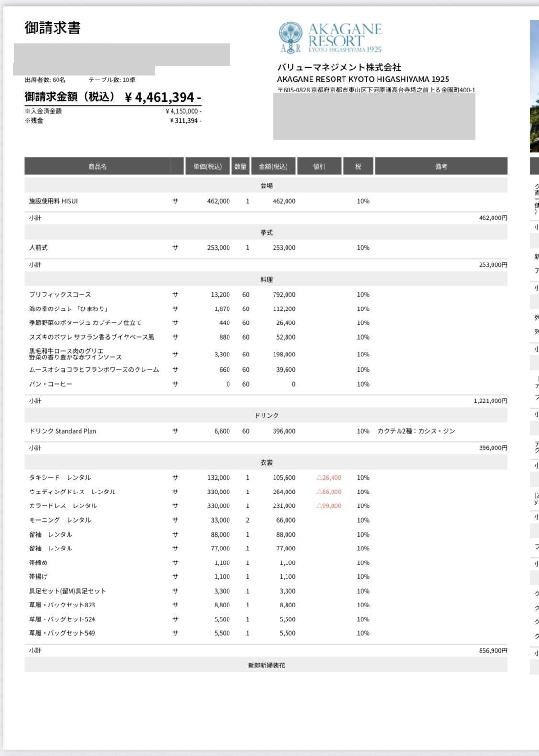Select the プリフィックスコース line item
Image resolution: width=539 pixels, height=756 pixels.
click(60, 295)
